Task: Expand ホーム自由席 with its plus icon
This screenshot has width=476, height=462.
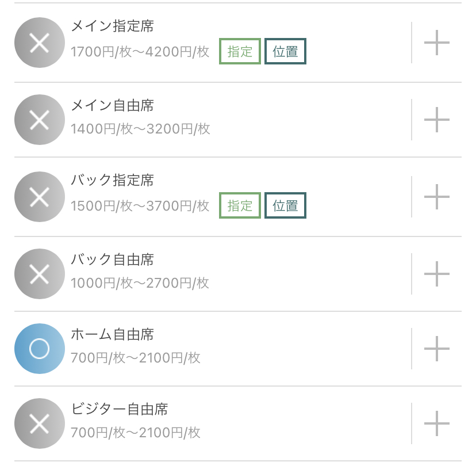Action: [436, 349]
